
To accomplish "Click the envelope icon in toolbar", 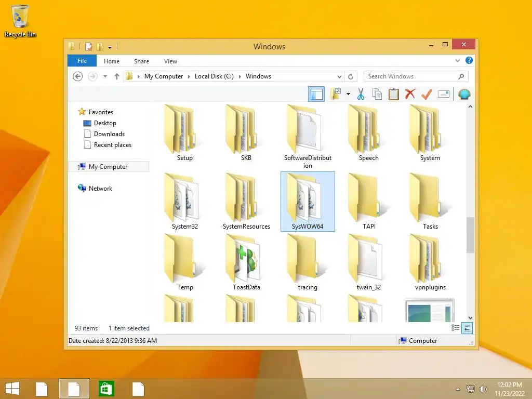I will tap(444, 94).
